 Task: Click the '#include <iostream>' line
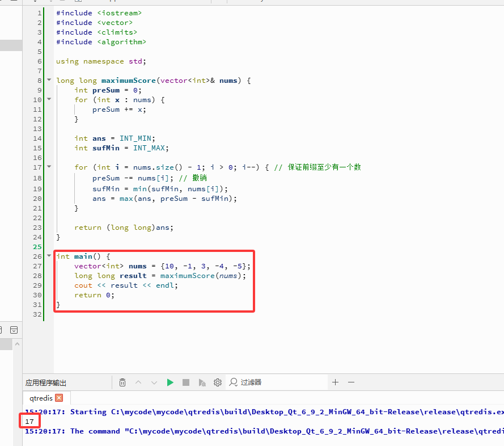99,13
